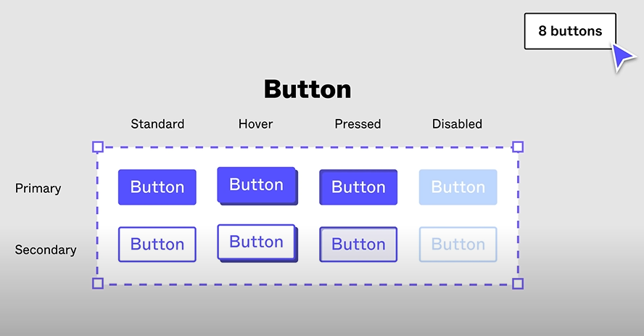
Task: Click the Secondary Standard outlined button
Action: click(157, 244)
